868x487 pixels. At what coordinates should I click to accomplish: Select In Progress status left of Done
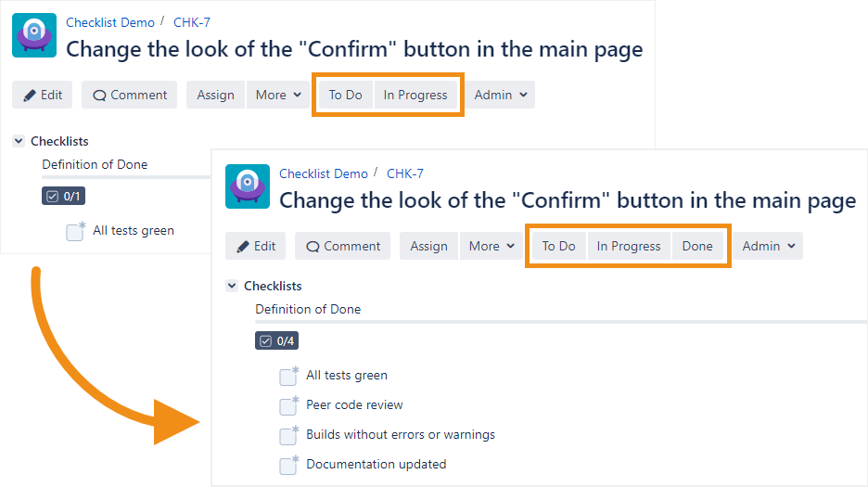click(x=629, y=246)
